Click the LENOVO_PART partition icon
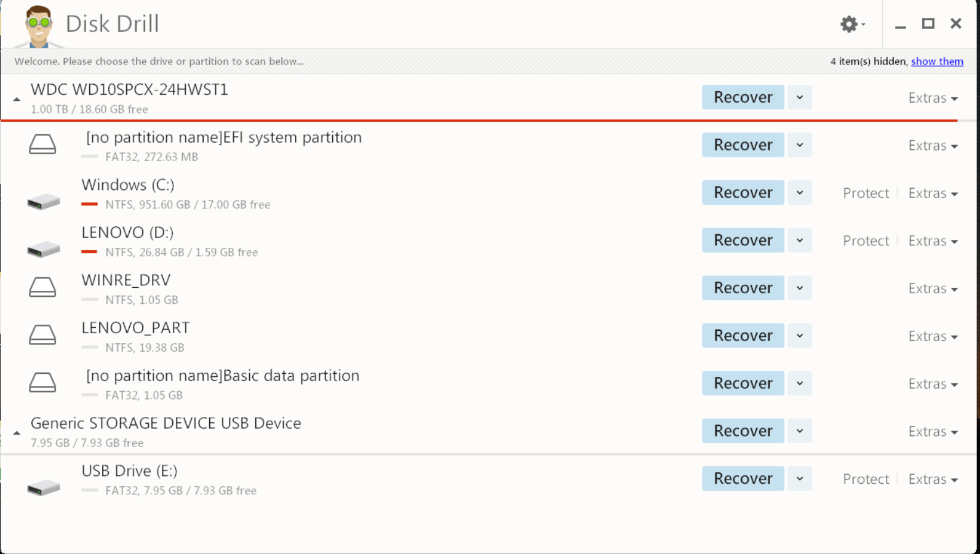Viewport: 980px width, 554px height. [x=42, y=335]
